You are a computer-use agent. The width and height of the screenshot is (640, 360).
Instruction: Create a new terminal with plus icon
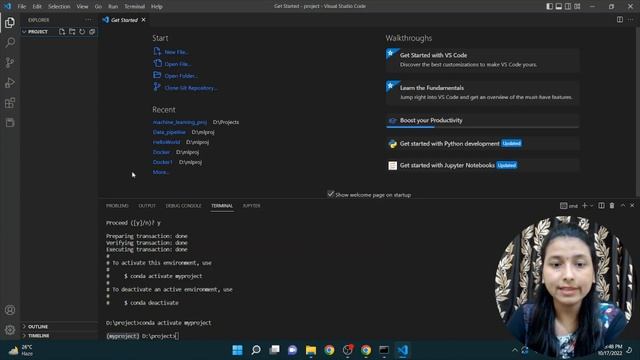(584, 206)
